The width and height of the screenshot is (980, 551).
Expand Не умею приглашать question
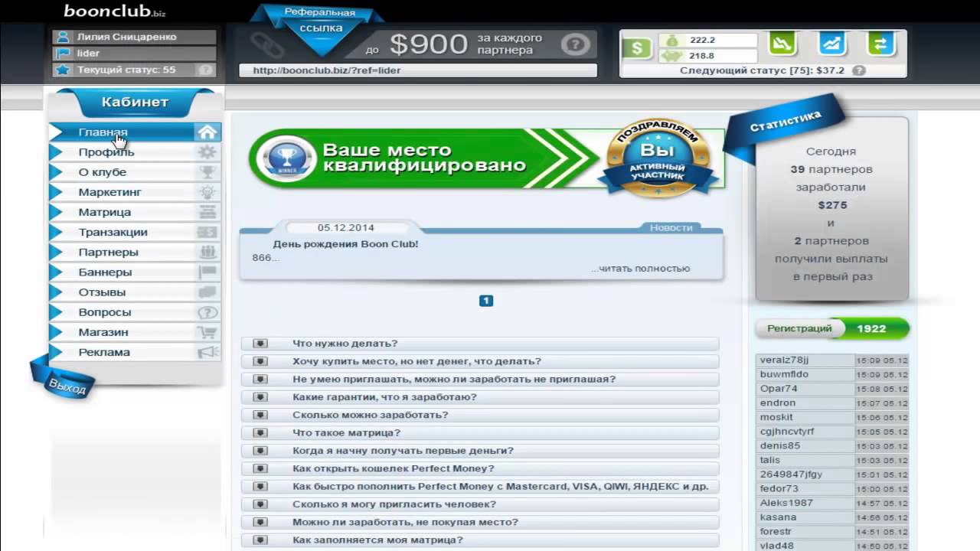[x=480, y=379]
